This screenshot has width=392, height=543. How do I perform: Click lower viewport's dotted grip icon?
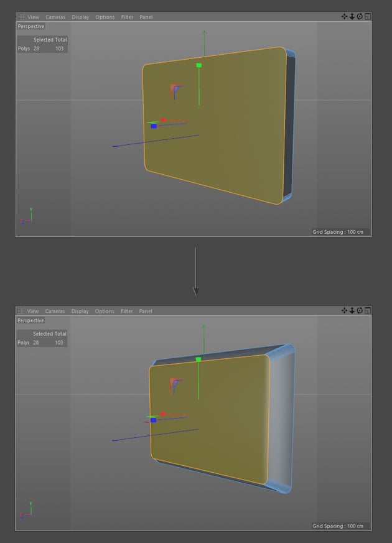21,310
